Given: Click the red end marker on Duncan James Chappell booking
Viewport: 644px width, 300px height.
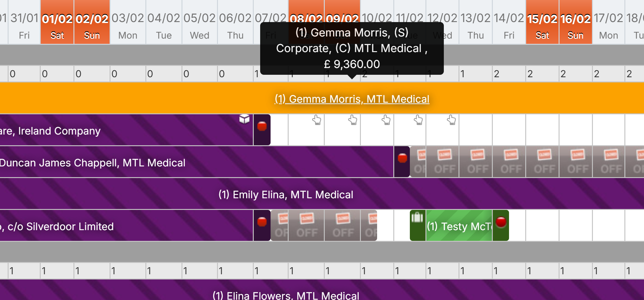Looking at the screenshot, I should click(x=402, y=158).
